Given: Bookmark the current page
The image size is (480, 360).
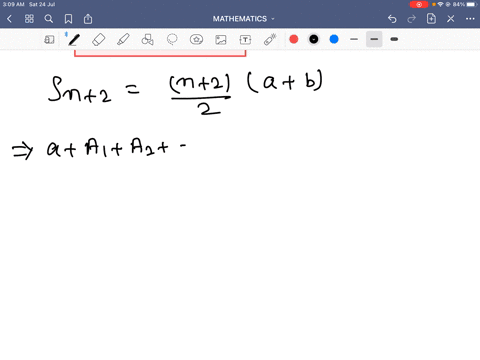Looking at the screenshot, I should [68, 19].
